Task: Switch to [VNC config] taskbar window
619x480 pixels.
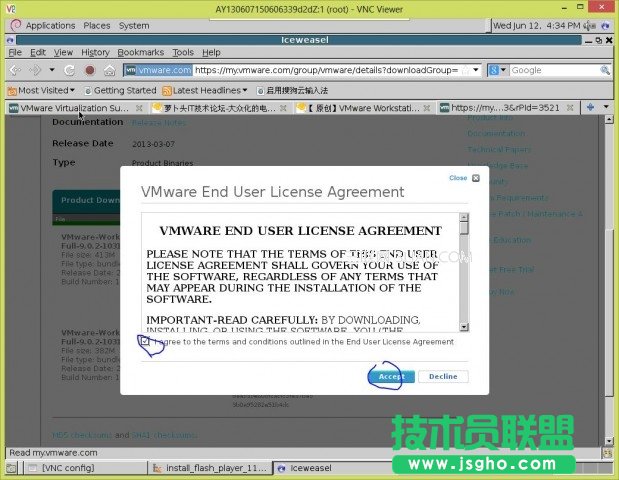Action: tap(86, 468)
